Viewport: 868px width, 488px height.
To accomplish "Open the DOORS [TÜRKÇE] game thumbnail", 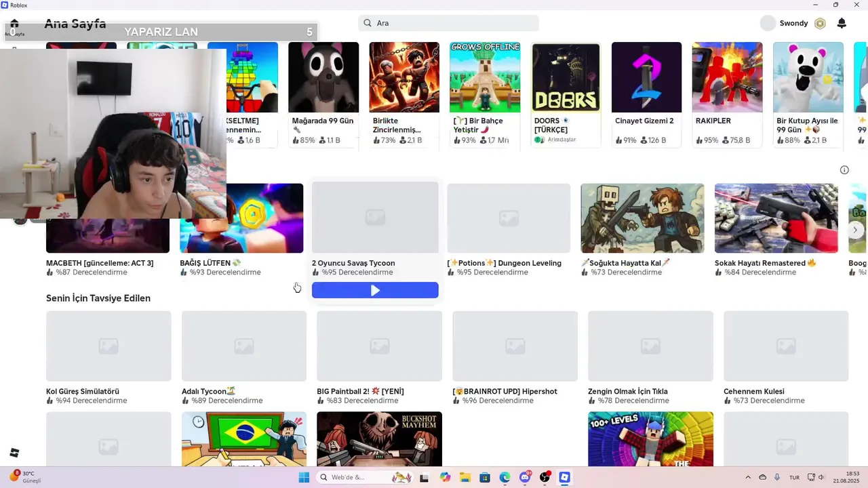I will pyautogui.click(x=566, y=77).
